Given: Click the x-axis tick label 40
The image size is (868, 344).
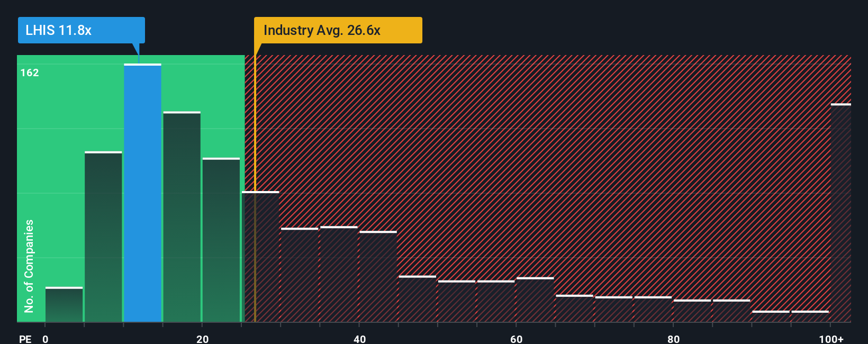Looking at the screenshot, I should click(x=359, y=339).
